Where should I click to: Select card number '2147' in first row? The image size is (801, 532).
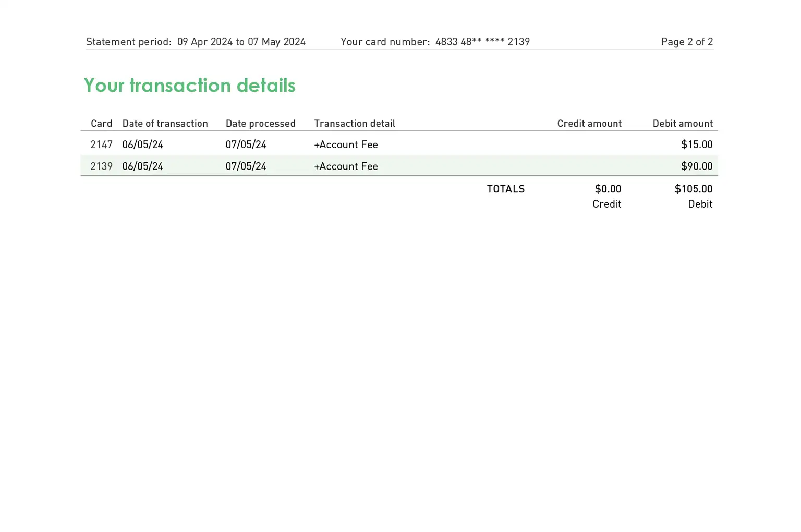pos(101,144)
